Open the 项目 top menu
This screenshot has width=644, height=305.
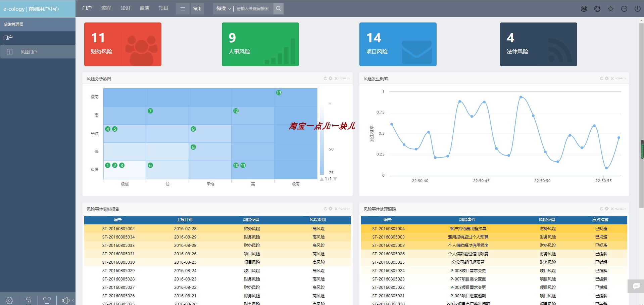[163, 8]
